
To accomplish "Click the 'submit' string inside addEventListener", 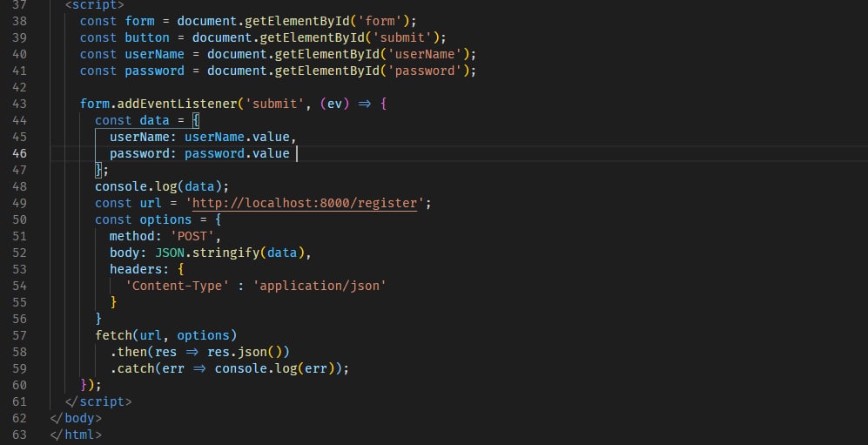I will tap(274, 104).
